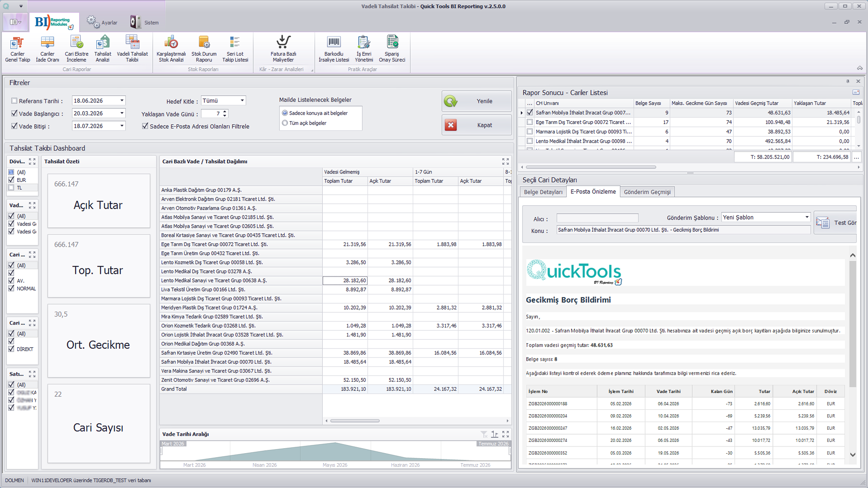Uncheck NORMAL cari filter option

pos(11,288)
